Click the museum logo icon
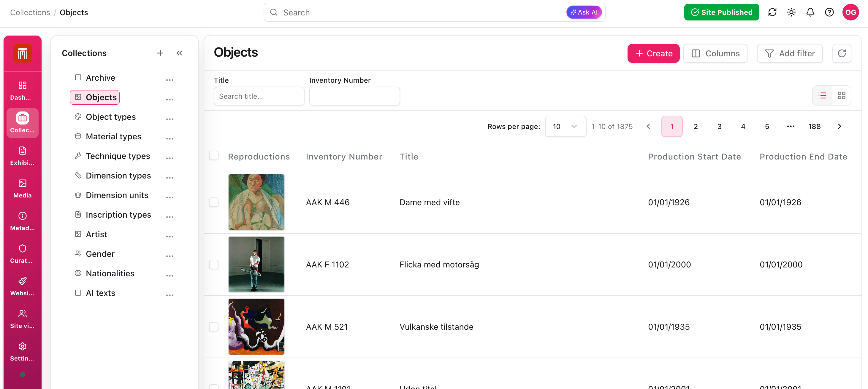The height and width of the screenshot is (389, 868). [x=23, y=53]
